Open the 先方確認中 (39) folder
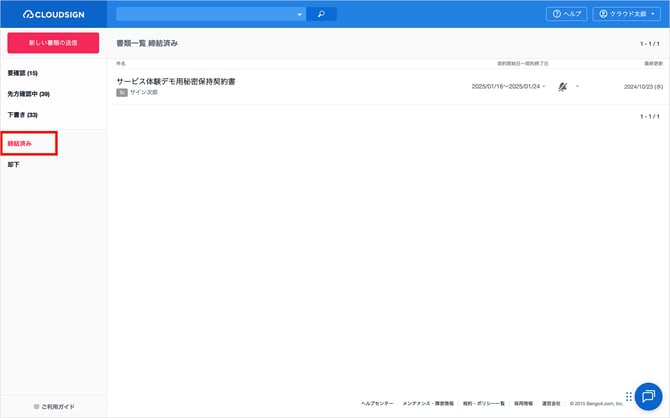The image size is (670, 418). (x=29, y=94)
